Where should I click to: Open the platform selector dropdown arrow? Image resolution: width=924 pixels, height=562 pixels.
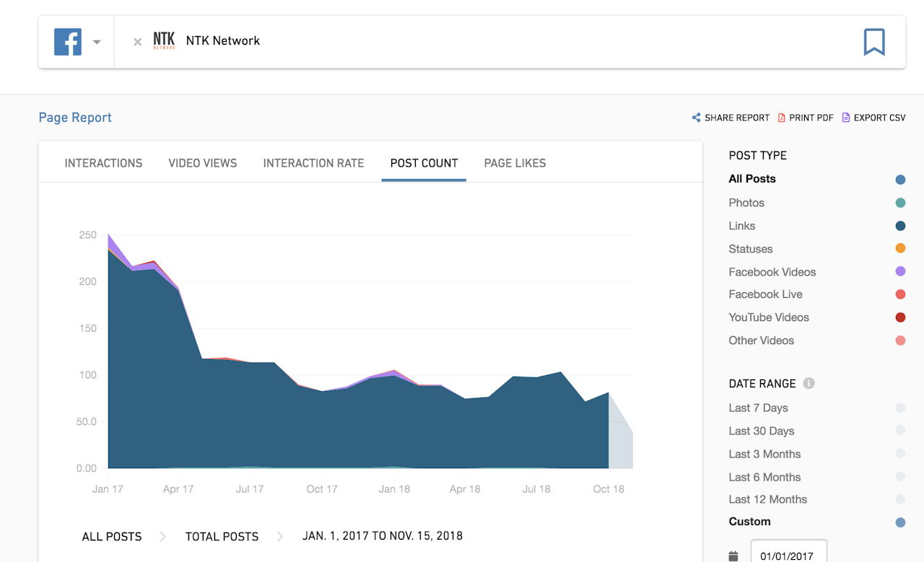pyautogui.click(x=97, y=41)
